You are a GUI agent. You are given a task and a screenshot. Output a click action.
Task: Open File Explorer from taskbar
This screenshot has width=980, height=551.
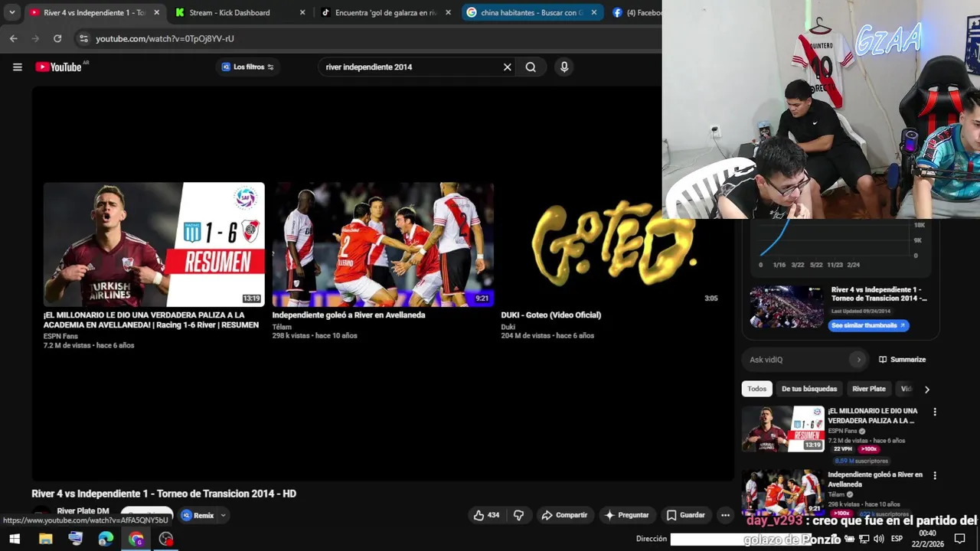click(x=45, y=539)
